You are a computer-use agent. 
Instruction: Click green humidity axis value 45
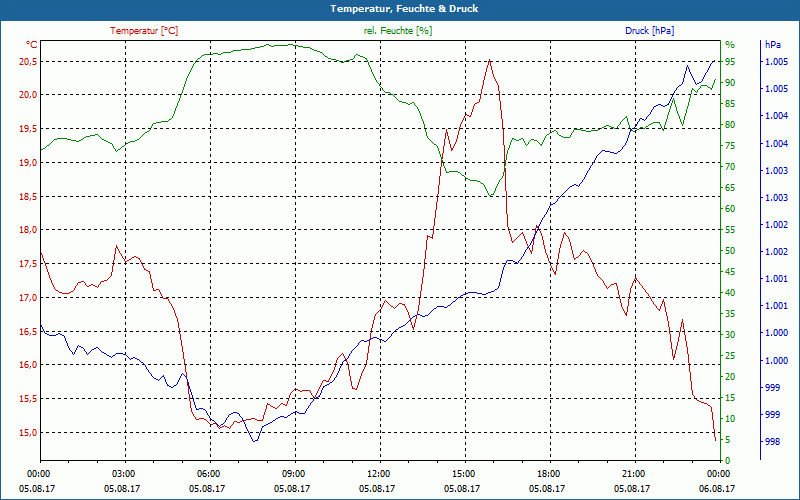(x=730, y=272)
